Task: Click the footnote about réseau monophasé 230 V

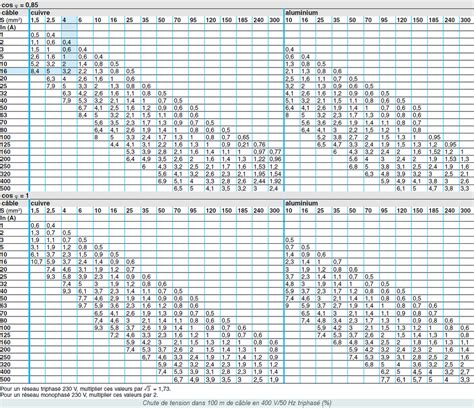Action: click(79, 395)
